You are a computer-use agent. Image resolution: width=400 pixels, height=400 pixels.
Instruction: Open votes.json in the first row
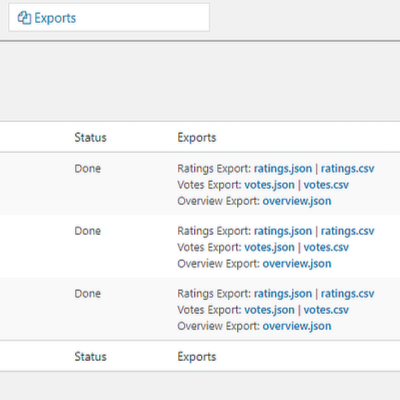[269, 185]
